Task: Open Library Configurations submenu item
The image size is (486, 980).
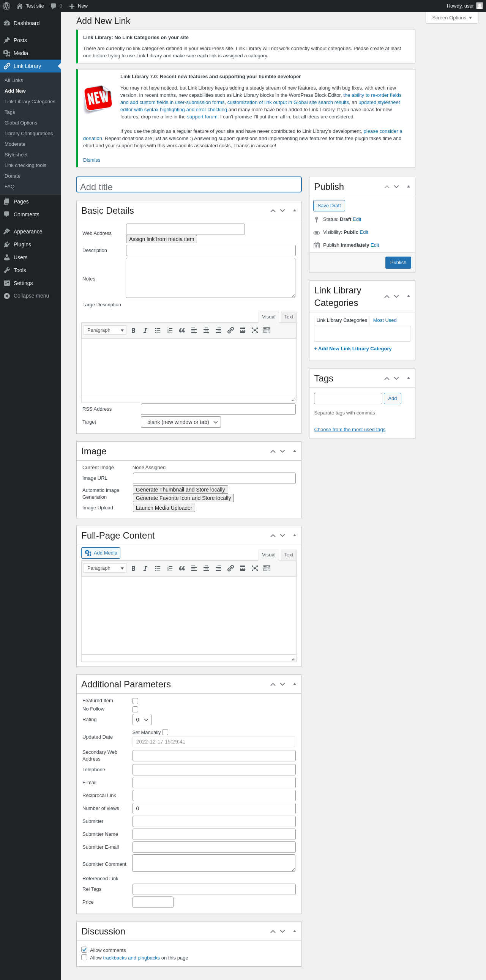Action: coord(28,134)
